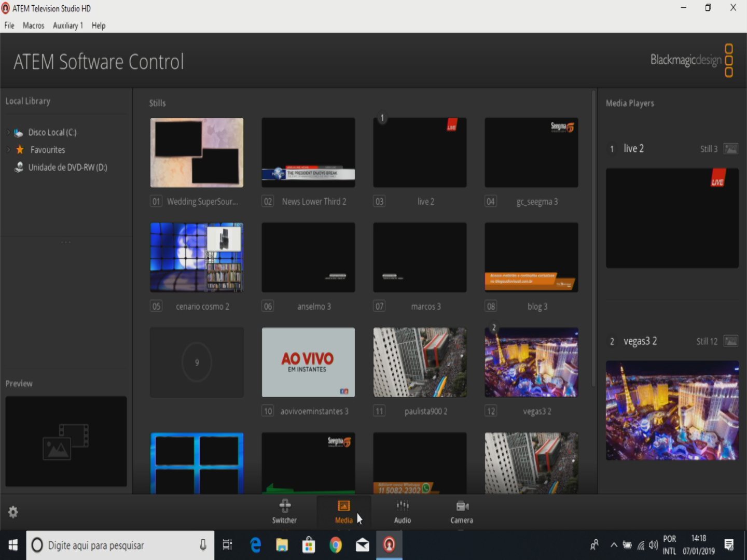747x560 pixels.
Task: Open Chrome from the taskbar
Action: [336, 545]
